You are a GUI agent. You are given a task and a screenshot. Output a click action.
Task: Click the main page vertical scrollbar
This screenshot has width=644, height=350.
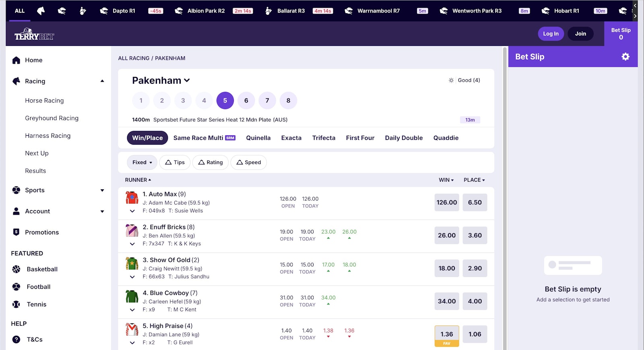[505, 197]
